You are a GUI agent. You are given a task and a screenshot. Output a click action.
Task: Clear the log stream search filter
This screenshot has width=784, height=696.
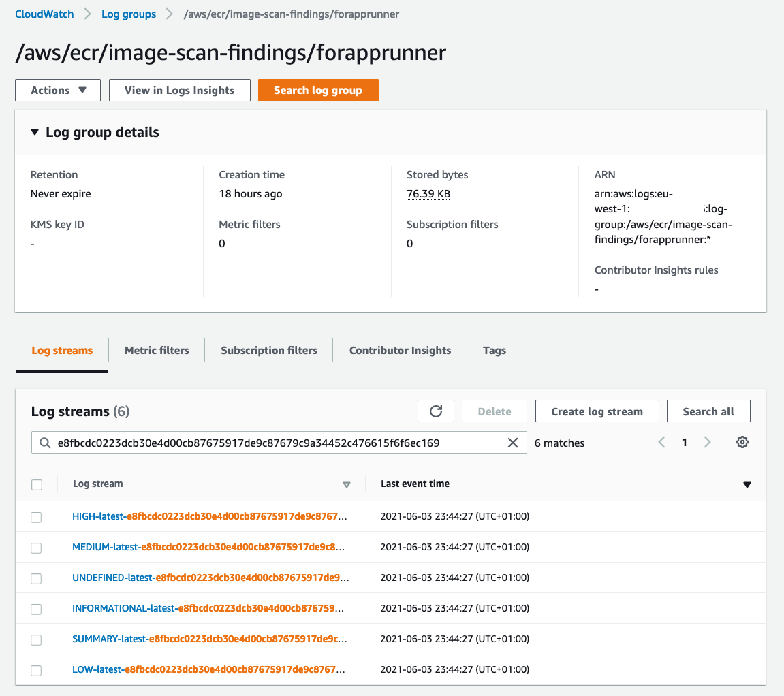(512, 443)
